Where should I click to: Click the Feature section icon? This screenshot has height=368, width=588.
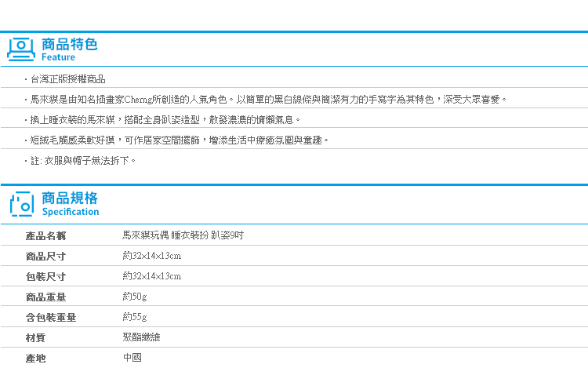click(x=21, y=49)
